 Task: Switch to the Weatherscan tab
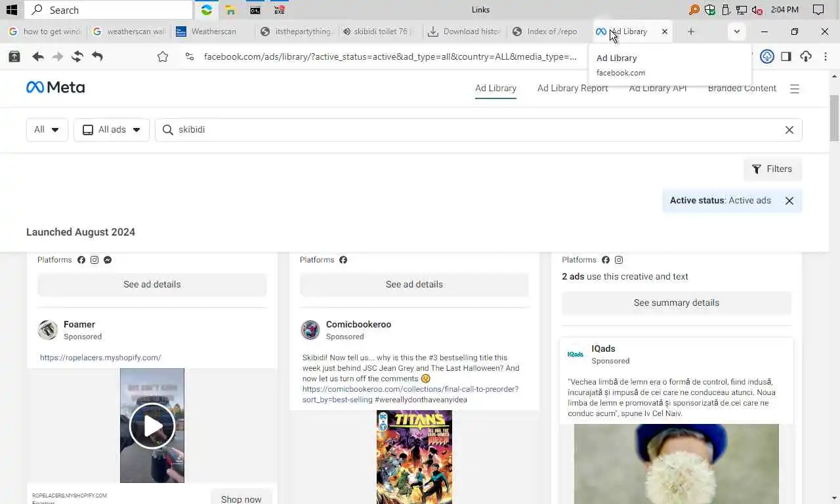point(213,31)
